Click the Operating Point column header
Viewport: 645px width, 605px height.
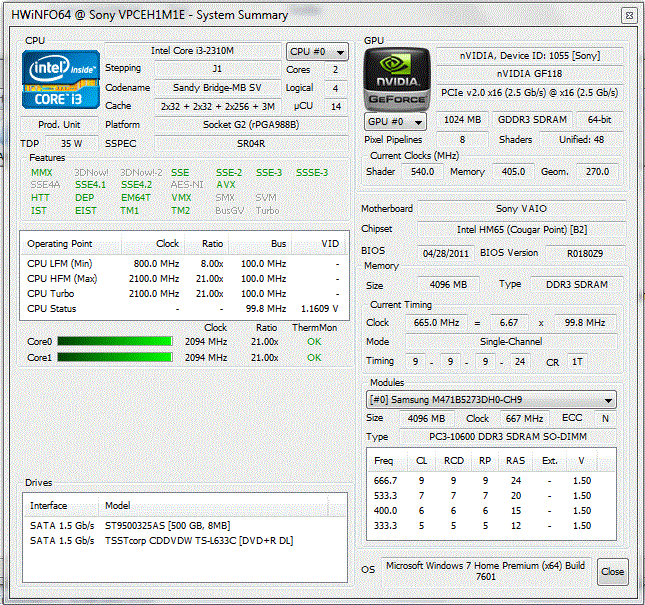tap(71, 244)
